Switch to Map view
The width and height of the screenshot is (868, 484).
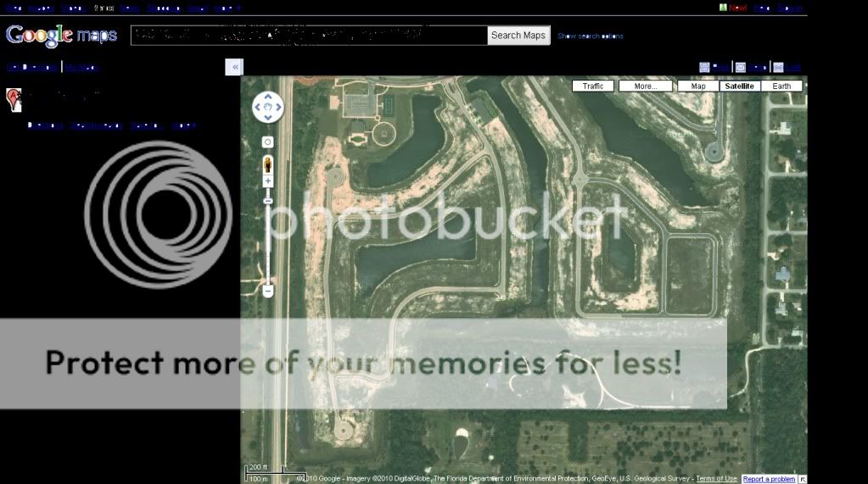698,86
